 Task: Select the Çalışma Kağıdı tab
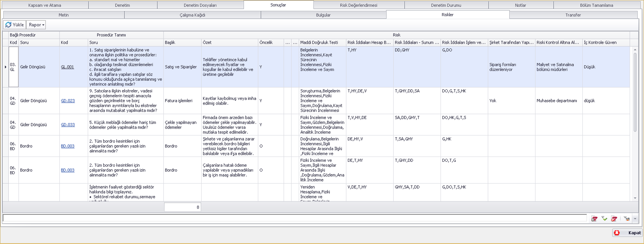(192, 15)
